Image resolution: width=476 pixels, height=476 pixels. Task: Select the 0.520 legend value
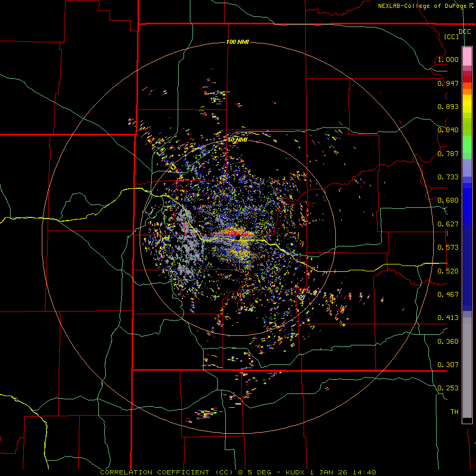tap(448, 271)
